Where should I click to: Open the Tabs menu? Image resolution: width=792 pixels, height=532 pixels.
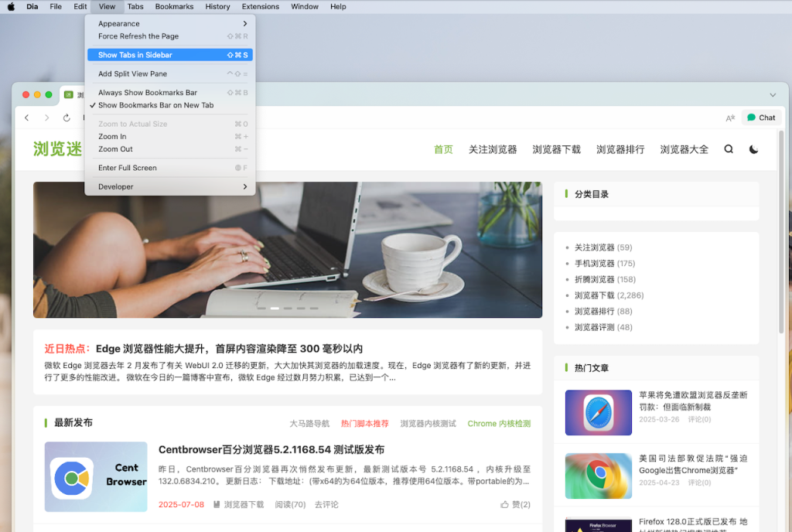pyautogui.click(x=135, y=6)
